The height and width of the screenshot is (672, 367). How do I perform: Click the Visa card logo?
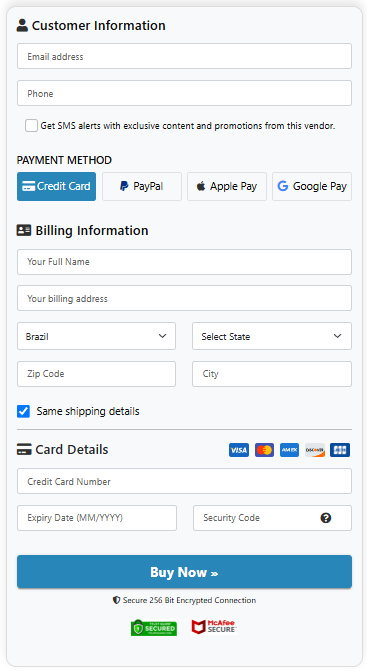(x=239, y=450)
